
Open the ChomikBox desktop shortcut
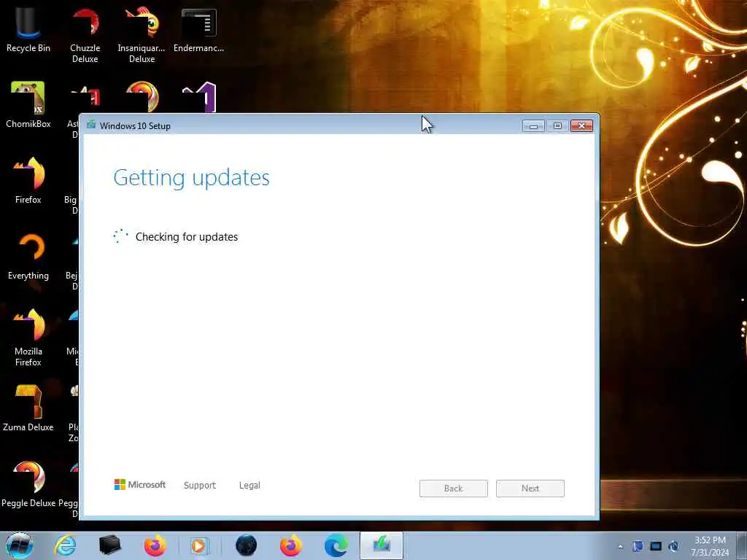(x=28, y=105)
